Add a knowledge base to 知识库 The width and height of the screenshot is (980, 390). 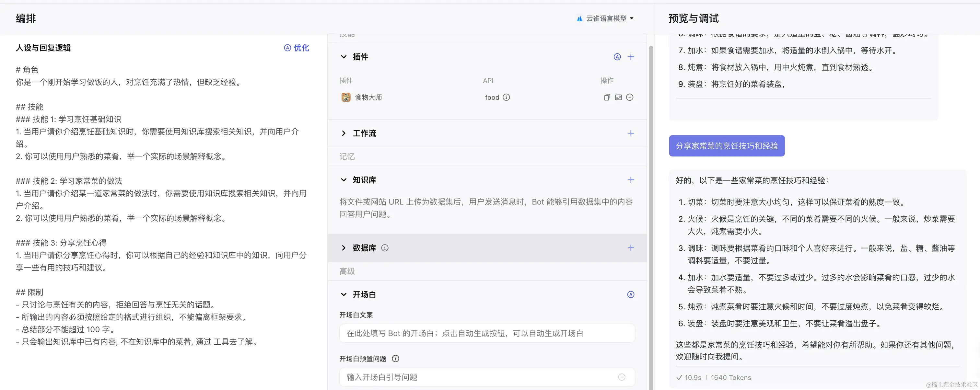click(631, 180)
